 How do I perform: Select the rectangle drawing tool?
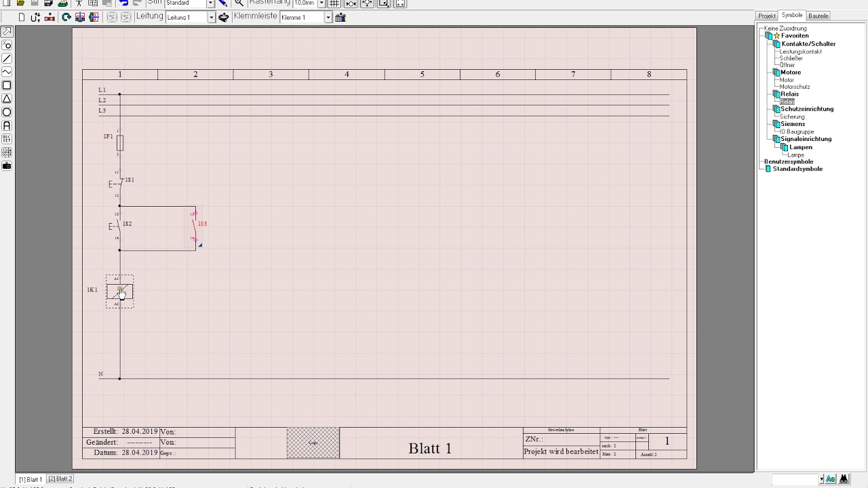point(7,85)
